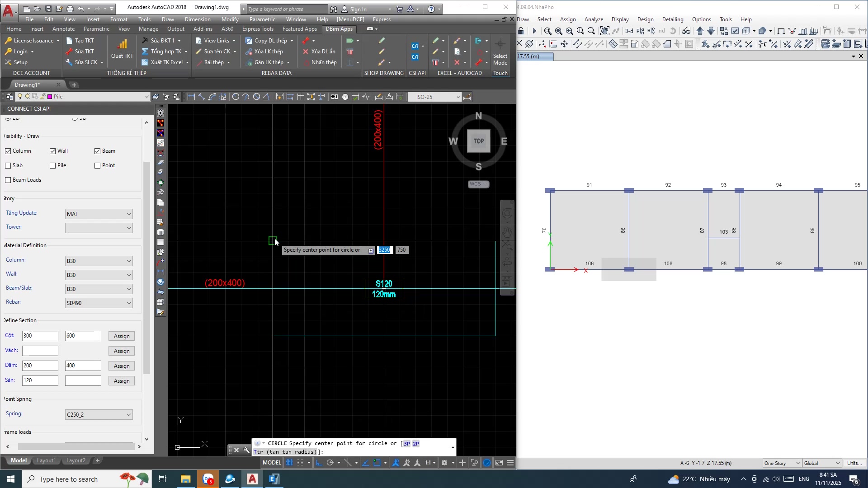Uncheck the Beam visibility checkbox
The image size is (868, 488).
click(98, 151)
